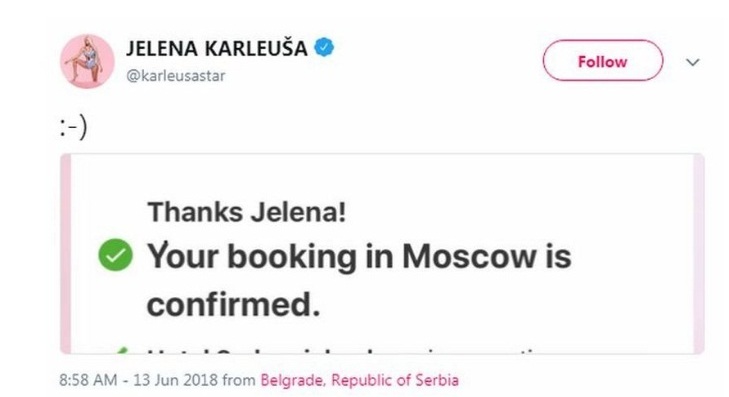Click 'Your booking in Moscow is' text
729x397 pixels.
[x=359, y=256]
